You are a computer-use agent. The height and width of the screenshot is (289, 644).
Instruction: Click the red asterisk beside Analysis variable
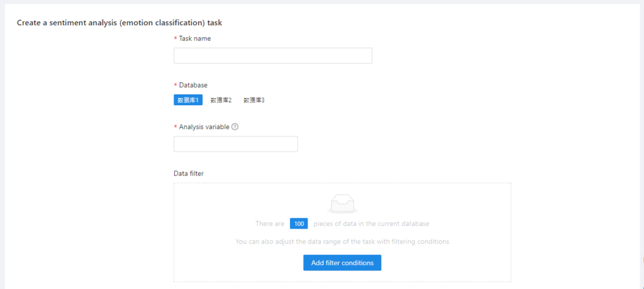[175, 127]
